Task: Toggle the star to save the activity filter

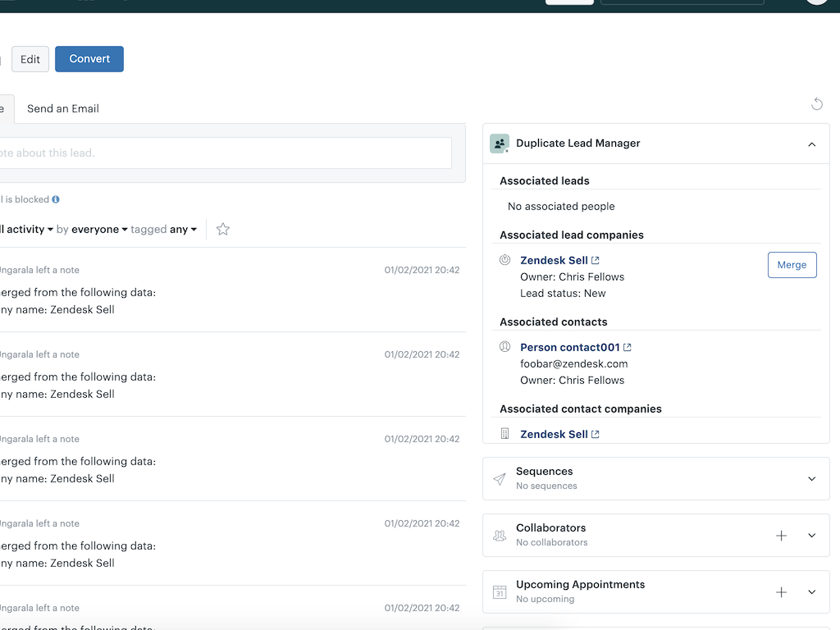Action: (222, 230)
